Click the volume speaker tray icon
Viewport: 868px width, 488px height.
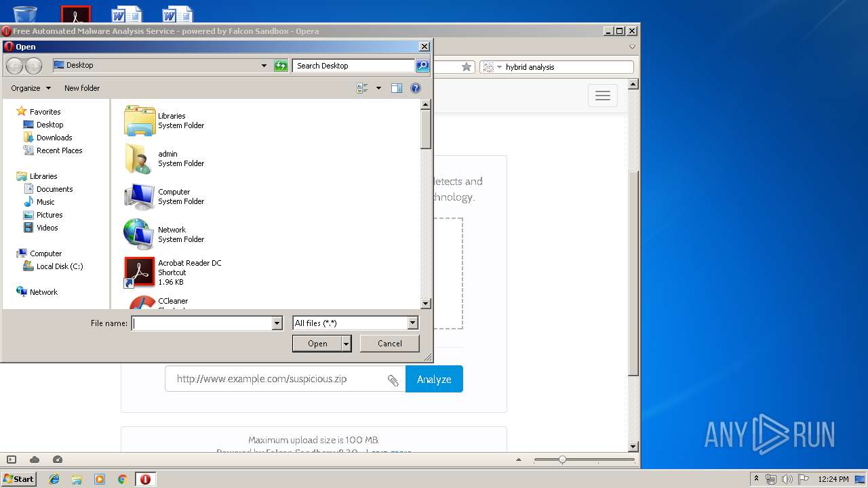(787, 479)
